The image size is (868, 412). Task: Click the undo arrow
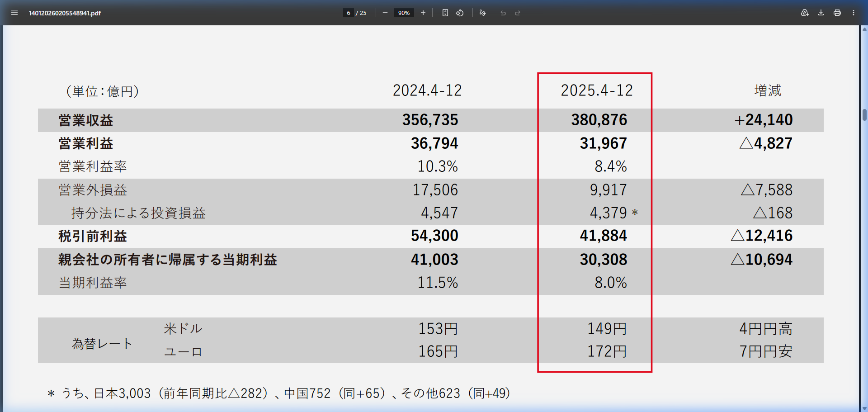click(503, 13)
